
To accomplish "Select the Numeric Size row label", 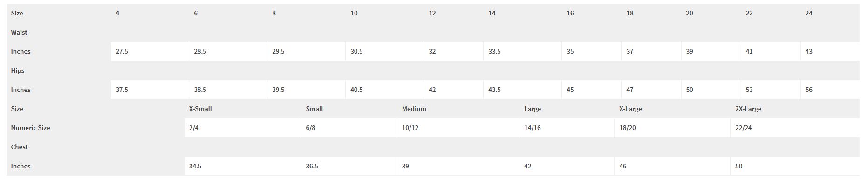I will coord(30,128).
